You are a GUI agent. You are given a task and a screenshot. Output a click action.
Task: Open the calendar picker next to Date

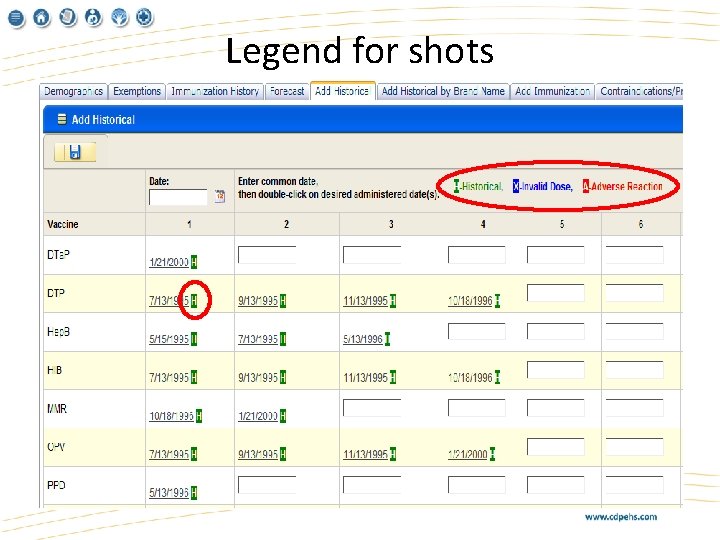click(220, 196)
